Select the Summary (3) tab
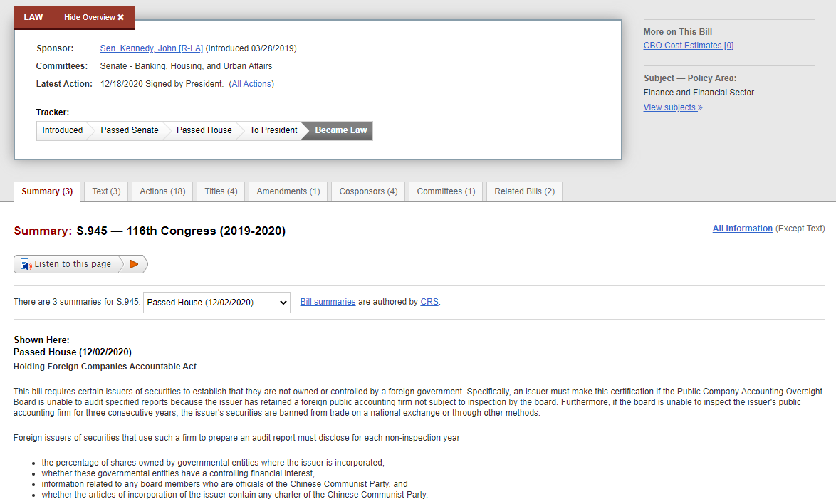This screenshot has height=504, width=836. point(47,191)
